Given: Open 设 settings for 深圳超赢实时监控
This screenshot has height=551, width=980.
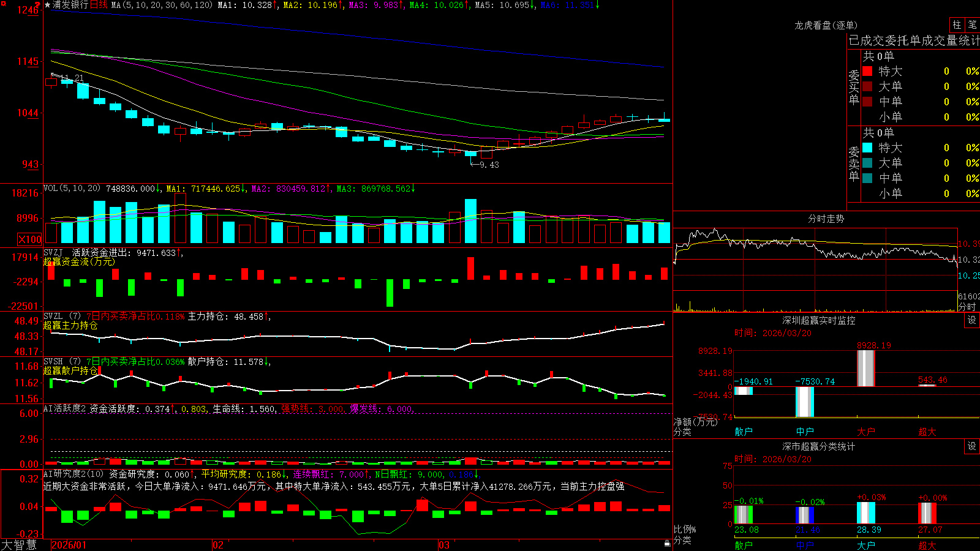Looking at the screenshot, I should [x=972, y=320].
